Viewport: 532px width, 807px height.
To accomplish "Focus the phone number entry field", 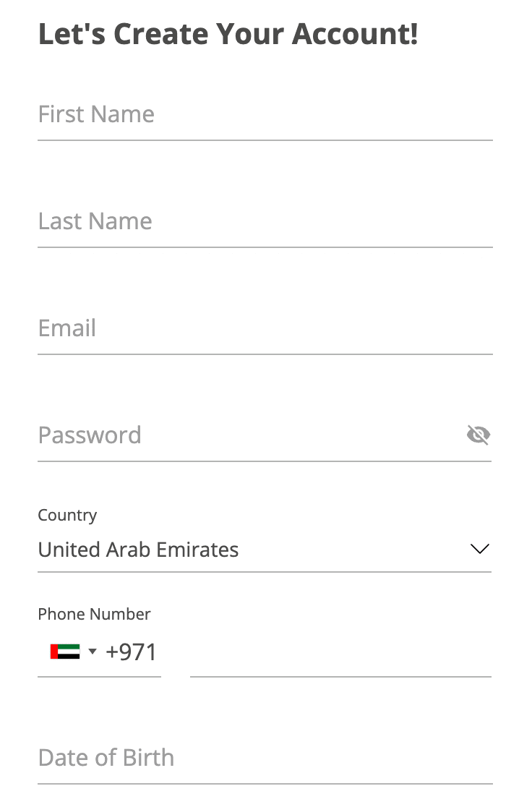I will tap(340, 652).
